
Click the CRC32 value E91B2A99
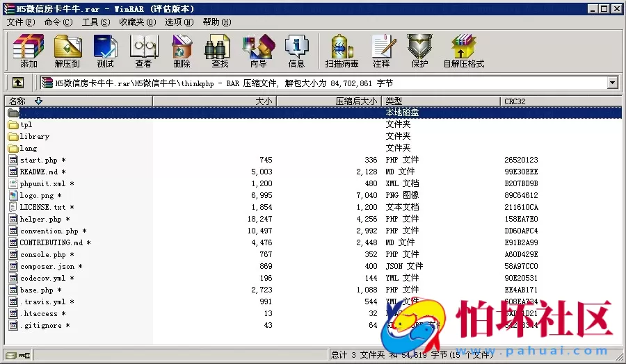point(521,242)
